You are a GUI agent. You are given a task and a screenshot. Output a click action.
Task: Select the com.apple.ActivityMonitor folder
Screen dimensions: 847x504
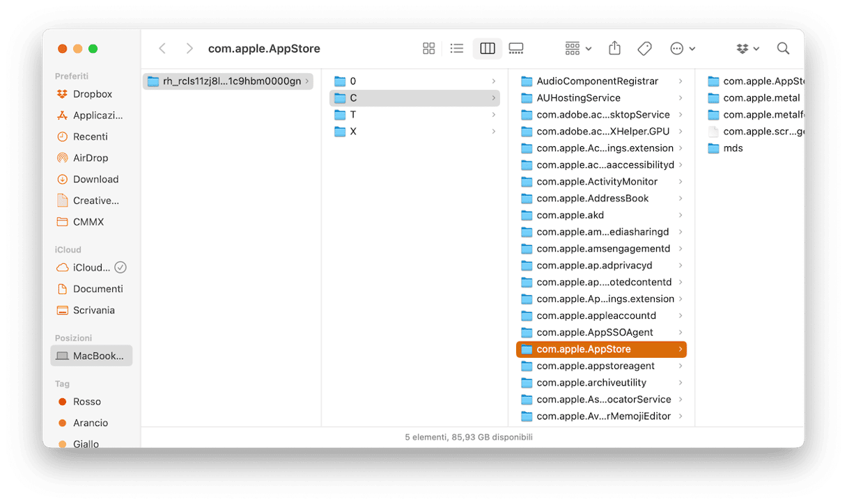pyautogui.click(x=601, y=181)
